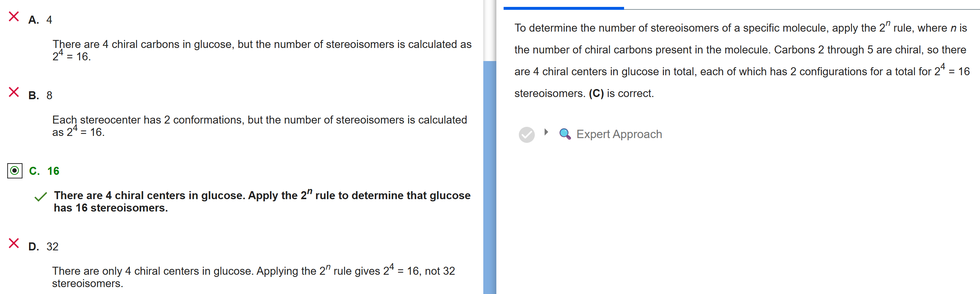The image size is (980, 294).
Task: Click the magnifying glass Expert Approach icon
Action: [x=565, y=134]
